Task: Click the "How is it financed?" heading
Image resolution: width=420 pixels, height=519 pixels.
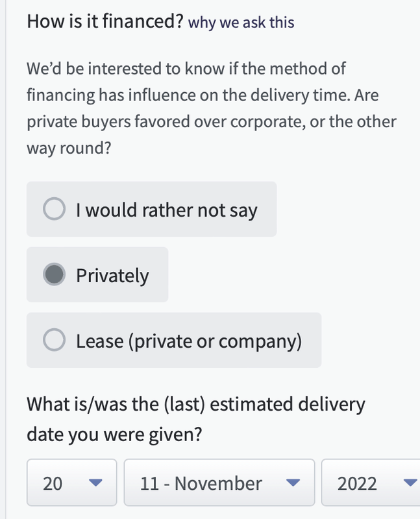Action: tap(105, 21)
